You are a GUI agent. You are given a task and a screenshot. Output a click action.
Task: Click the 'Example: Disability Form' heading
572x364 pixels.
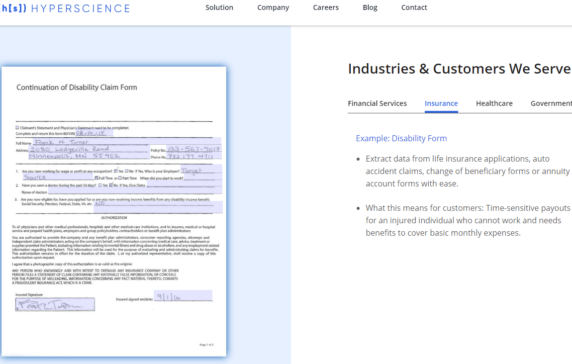(401, 138)
